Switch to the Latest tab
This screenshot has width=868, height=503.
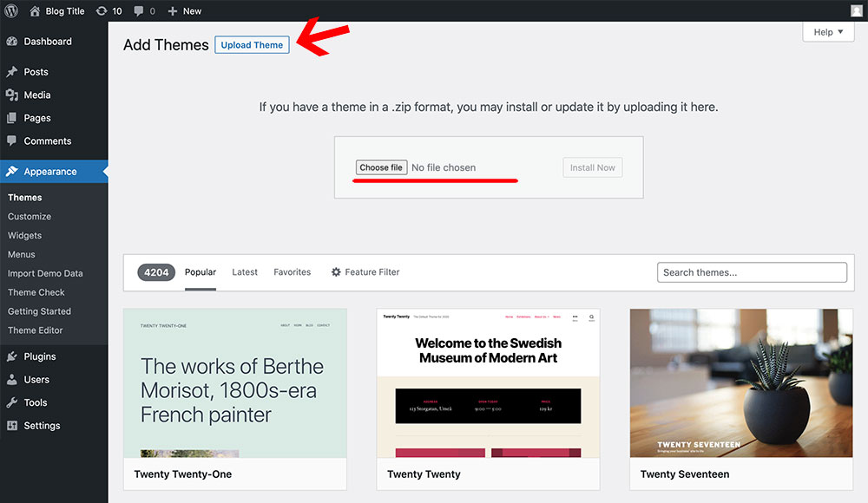point(245,272)
